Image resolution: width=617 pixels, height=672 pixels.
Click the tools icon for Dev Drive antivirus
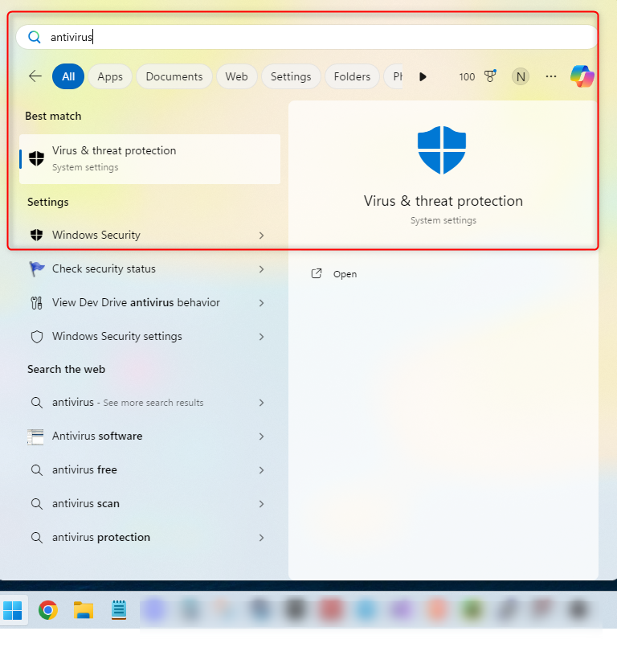[x=37, y=303]
